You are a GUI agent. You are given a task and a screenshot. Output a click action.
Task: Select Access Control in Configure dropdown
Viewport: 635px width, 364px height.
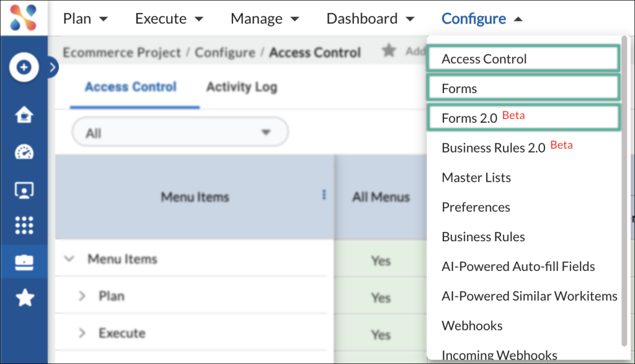click(523, 59)
